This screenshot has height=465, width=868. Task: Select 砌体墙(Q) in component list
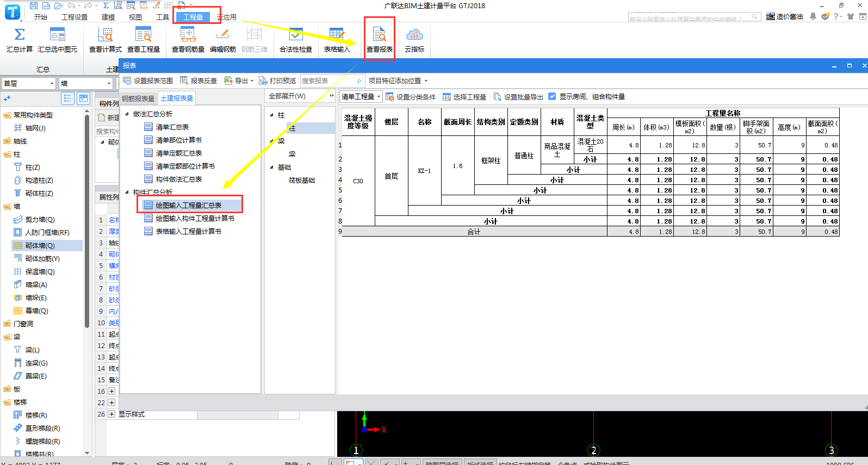coord(40,245)
